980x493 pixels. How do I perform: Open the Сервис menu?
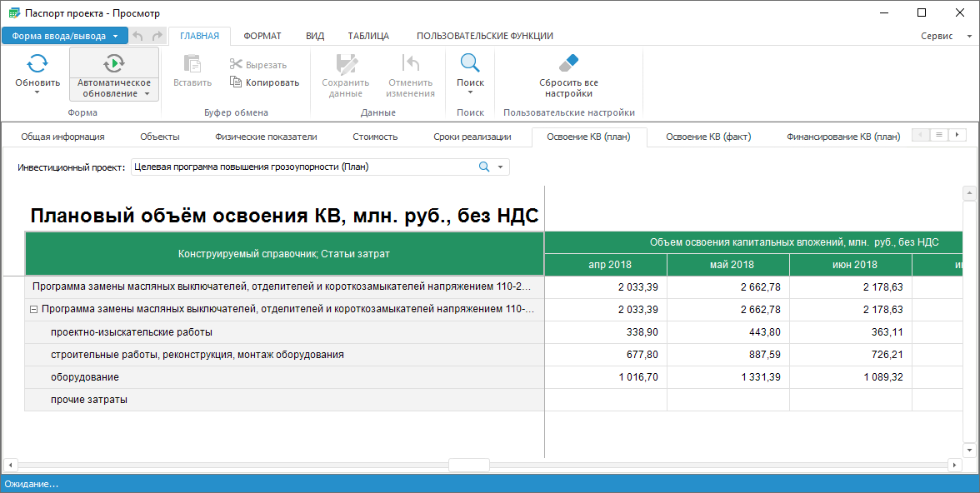946,37
